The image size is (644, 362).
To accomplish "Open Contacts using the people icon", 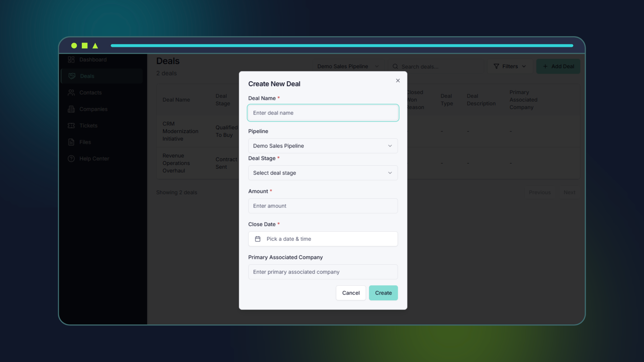I will (x=71, y=93).
